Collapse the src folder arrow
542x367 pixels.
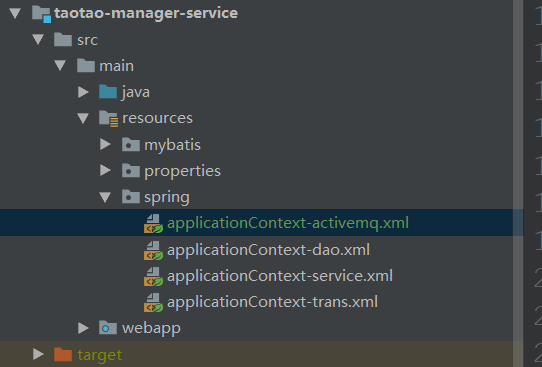click(x=38, y=40)
